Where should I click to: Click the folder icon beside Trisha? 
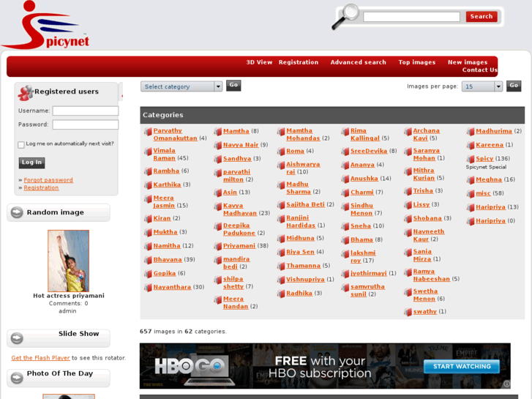click(x=408, y=192)
